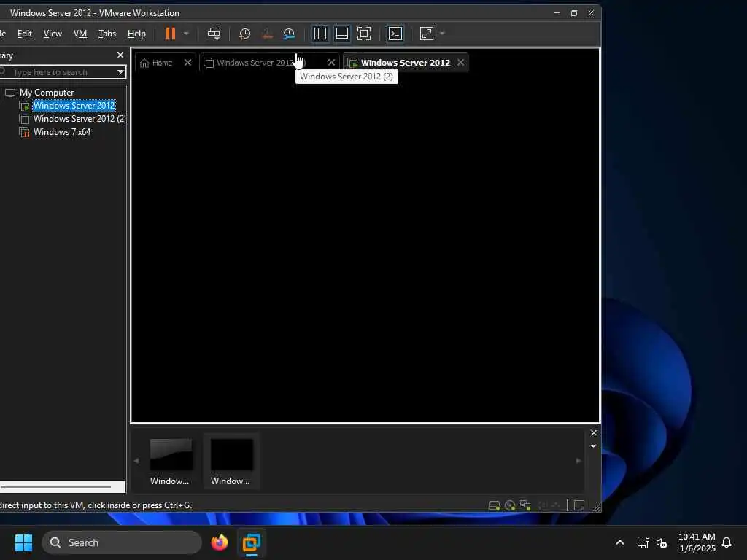Select Windows Server 2012 (2) in library

point(79,119)
